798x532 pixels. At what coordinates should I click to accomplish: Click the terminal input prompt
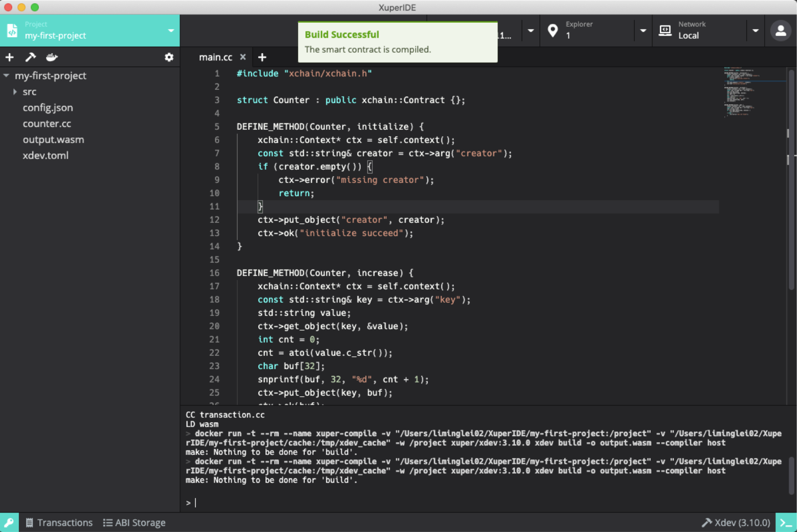191,503
